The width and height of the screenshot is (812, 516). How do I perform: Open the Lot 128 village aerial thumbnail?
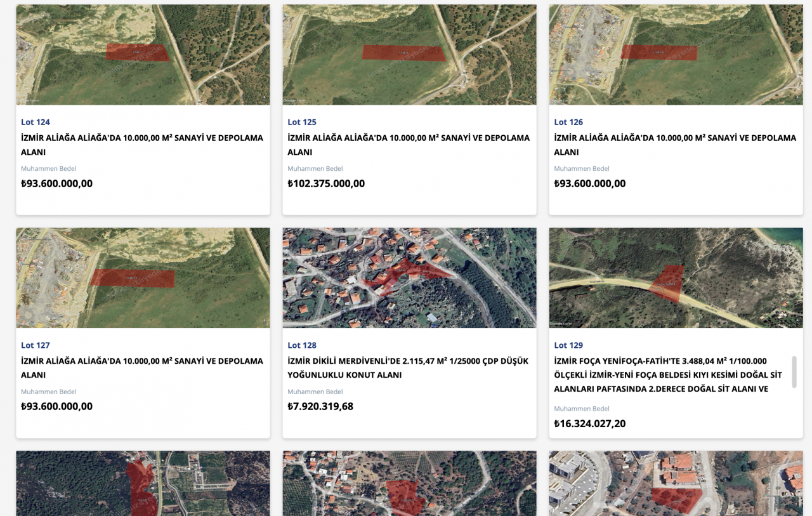point(409,277)
